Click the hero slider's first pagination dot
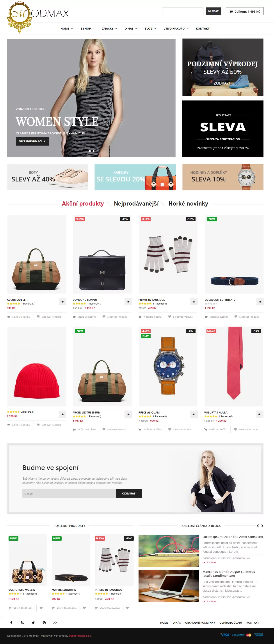The height and width of the screenshot is (644, 274). pyautogui.click(x=90, y=151)
